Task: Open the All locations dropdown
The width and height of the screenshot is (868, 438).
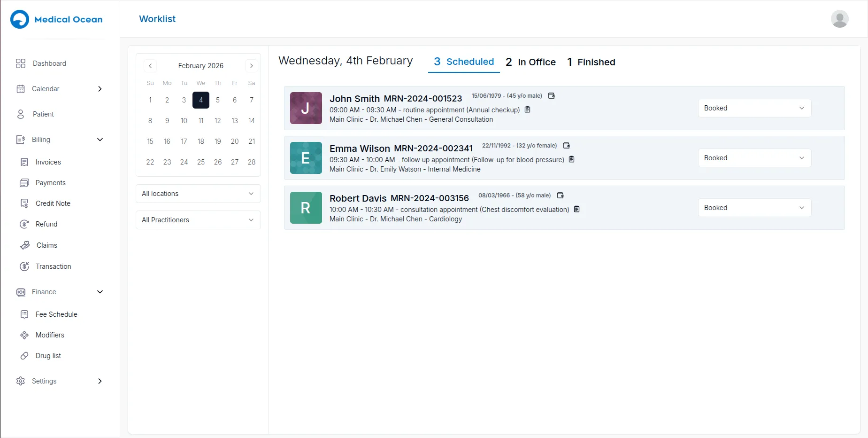Action: coord(198,193)
